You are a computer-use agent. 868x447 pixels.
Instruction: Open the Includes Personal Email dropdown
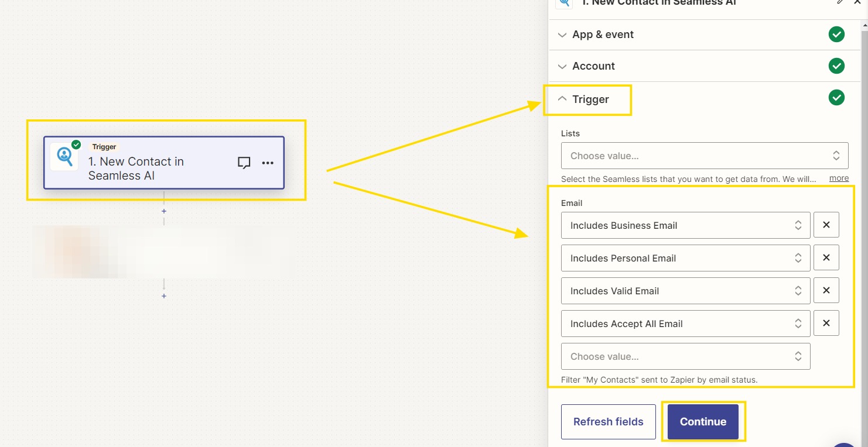[x=686, y=258]
